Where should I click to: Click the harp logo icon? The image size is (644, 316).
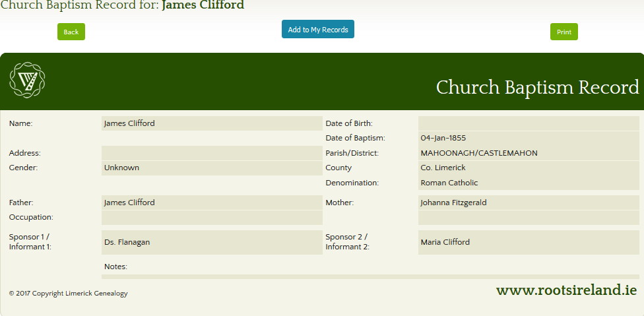[x=27, y=80]
